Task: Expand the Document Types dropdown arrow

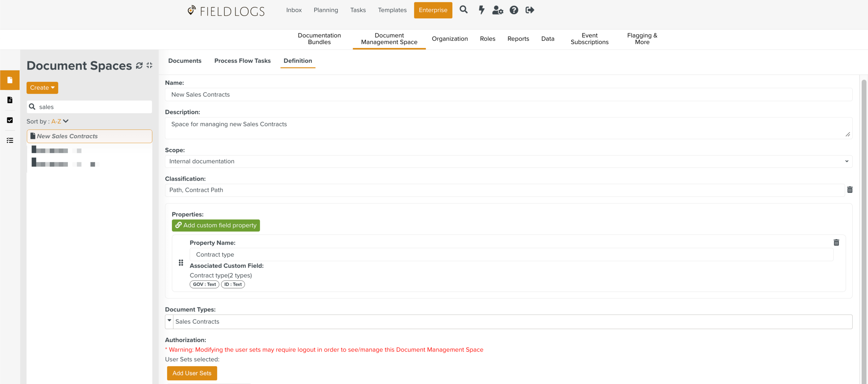Action: click(169, 321)
